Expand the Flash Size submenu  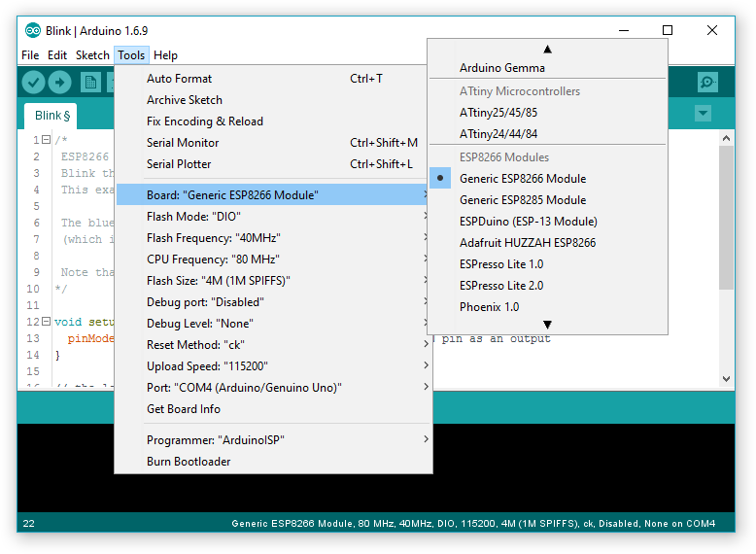[273, 281]
